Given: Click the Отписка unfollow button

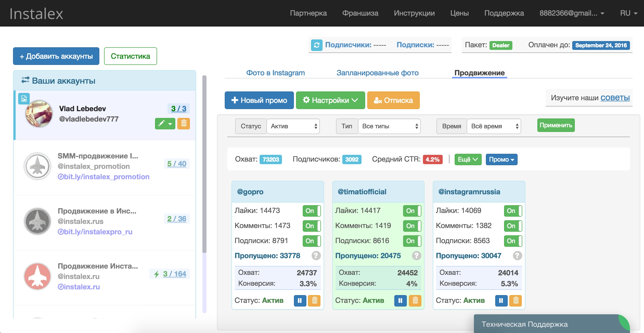Looking at the screenshot, I should pyautogui.click(x=393, y=100).
